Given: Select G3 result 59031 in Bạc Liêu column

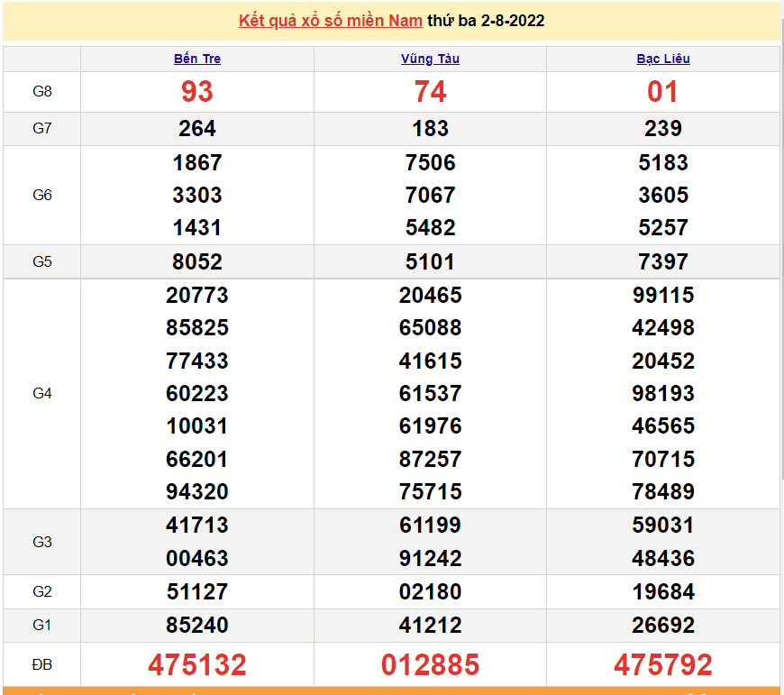Looking at the screenshot, I should pos(663,526).
